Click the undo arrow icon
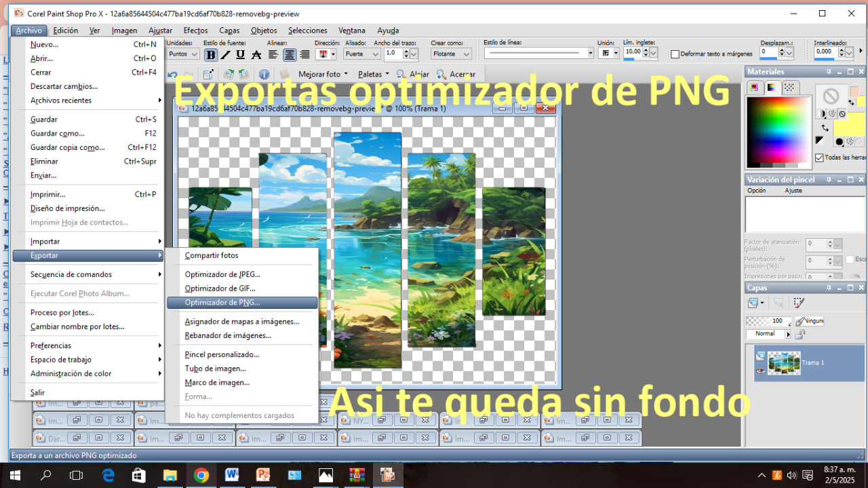Image resolution: width=868 pixels, height=488 pixels. (173, 75)
